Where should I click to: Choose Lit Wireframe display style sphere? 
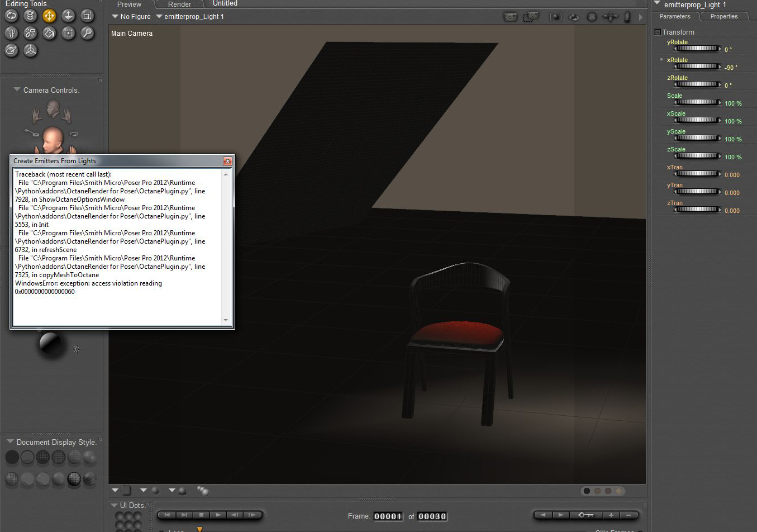click(74, 458)
